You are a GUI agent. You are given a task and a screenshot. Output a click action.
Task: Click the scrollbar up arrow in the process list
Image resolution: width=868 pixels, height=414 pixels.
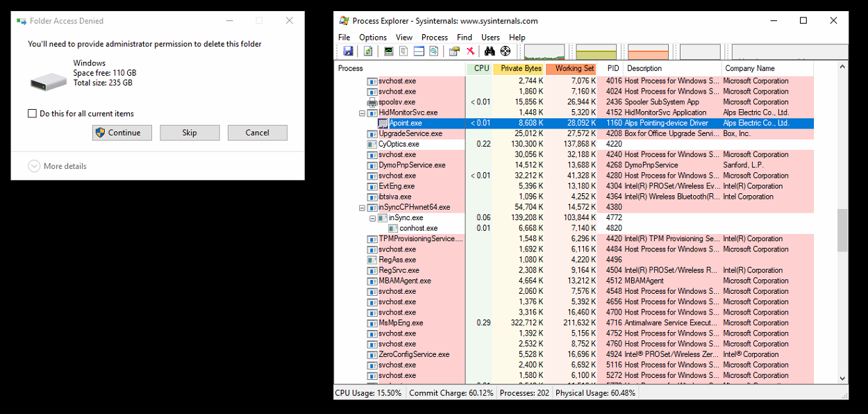tap(843, 68)
